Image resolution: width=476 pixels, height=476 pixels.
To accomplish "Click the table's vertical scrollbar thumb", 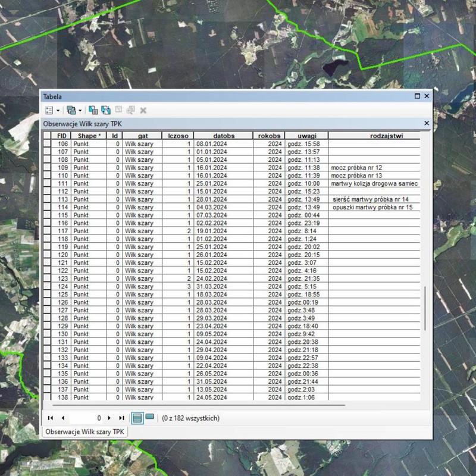I will tap(424, 308).
